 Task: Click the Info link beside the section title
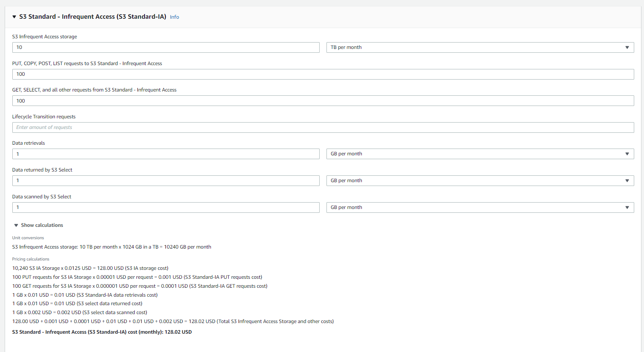click(x=174, y=17)
